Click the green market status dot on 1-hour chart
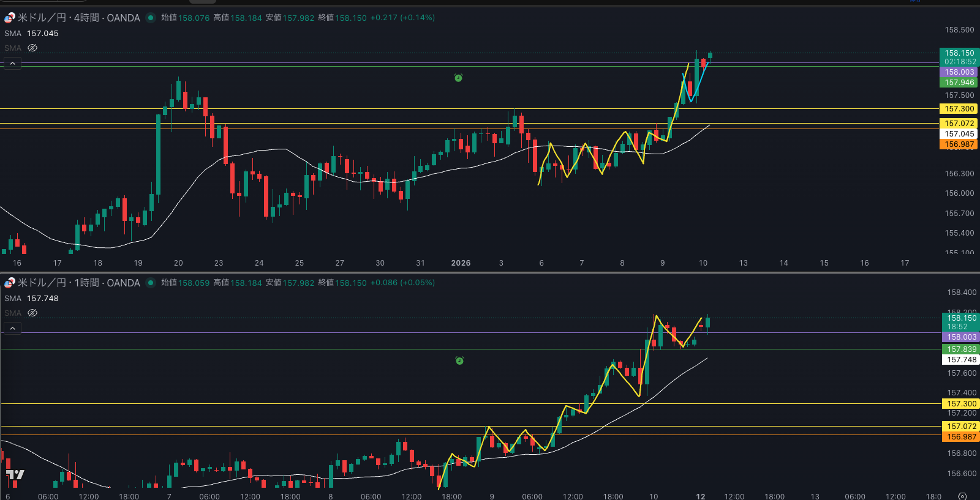This screenshot has width=980, height=500. 150,283
